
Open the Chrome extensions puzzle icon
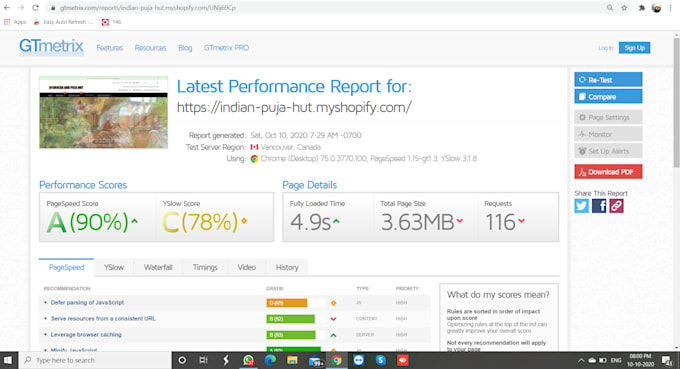point(641,8)
